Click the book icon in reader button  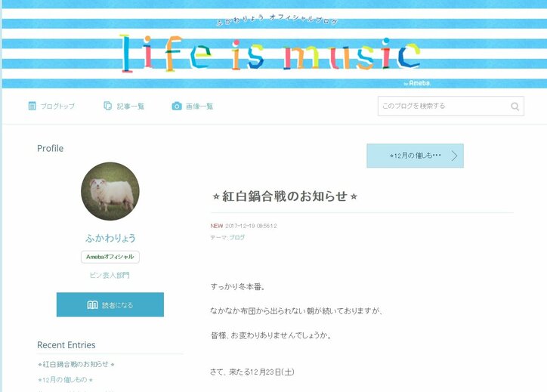point(92,305)
